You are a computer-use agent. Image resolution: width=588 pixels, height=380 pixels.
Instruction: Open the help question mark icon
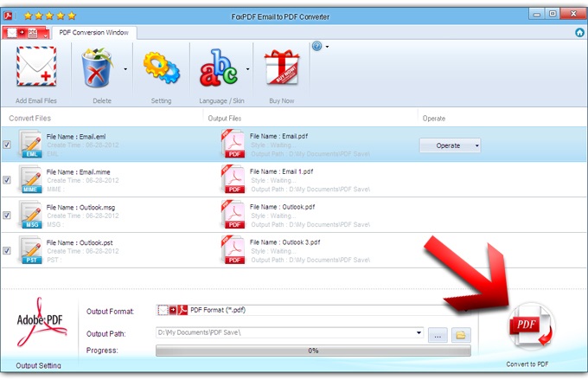click(316, 46)
